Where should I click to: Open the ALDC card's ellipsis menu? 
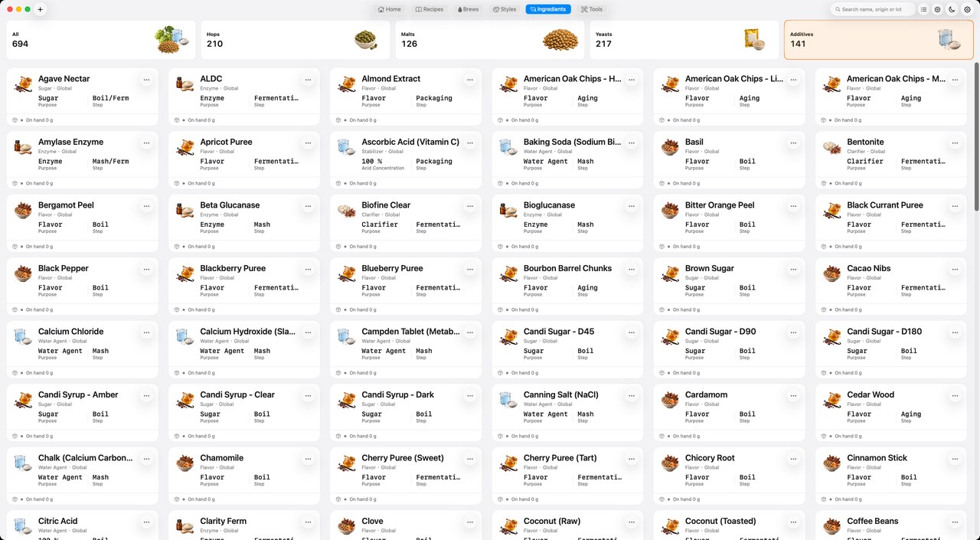308,79
